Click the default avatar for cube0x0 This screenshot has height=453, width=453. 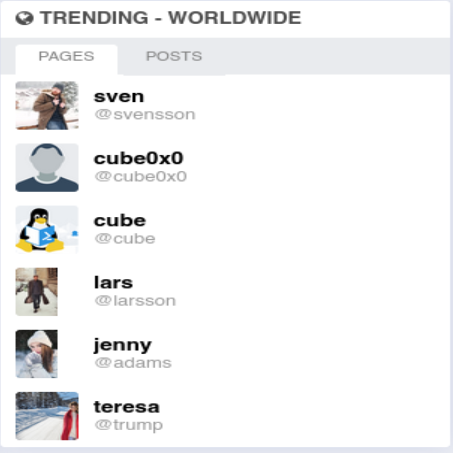(x=47, y=168)
